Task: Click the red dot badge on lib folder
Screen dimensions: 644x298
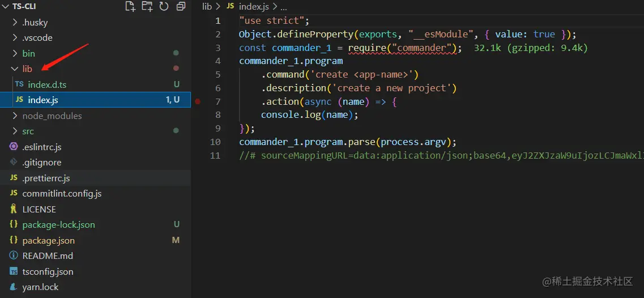Action: click(x=176, y=68)
